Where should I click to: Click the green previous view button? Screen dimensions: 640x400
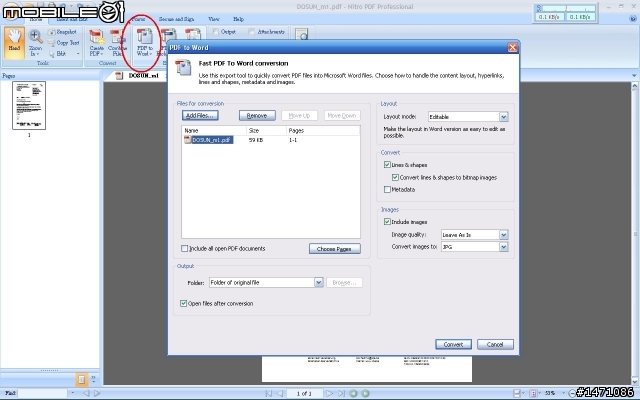tap(353, 393)
